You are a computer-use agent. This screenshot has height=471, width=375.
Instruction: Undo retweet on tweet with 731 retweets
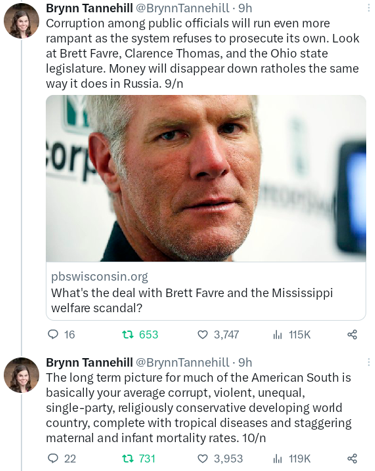tap(128, 458)
